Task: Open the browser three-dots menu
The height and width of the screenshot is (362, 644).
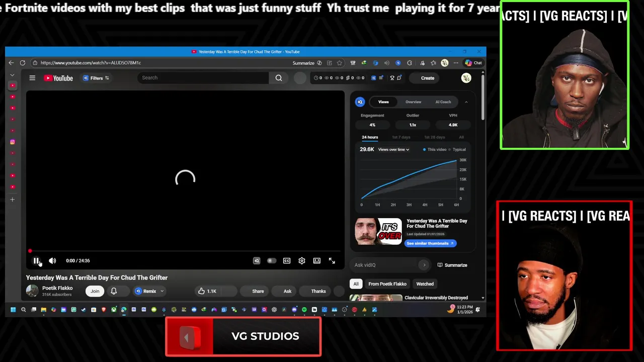Action: tap(456, 63)
